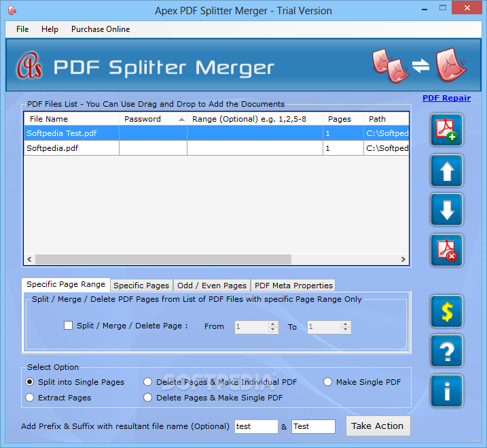Screen dimensions: 487x448
Task: Click the Remove PDF file icon button
Action: (447, 250)
